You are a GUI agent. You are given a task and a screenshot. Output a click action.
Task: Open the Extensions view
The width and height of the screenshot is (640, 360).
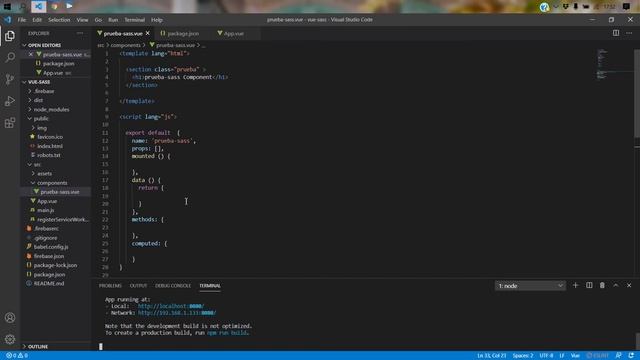point(10,123)
